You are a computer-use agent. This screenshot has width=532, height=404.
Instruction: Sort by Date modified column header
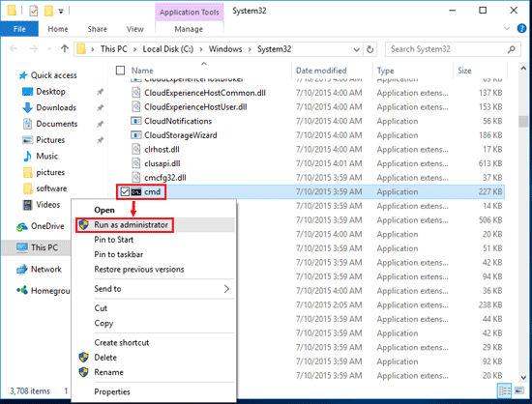coord(321,71)
